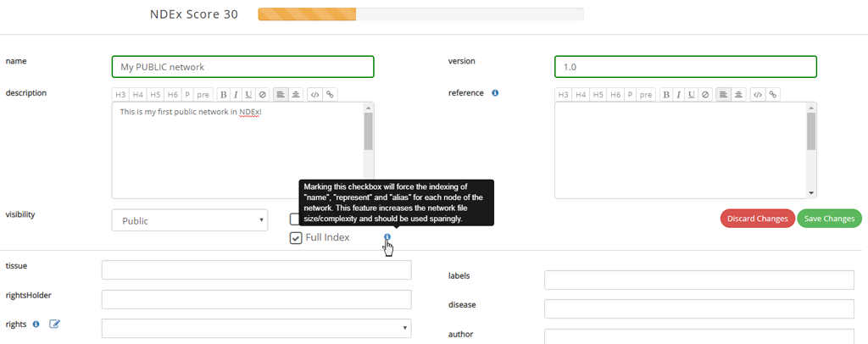Click the NDEx Score 30 label

(194, 14)
